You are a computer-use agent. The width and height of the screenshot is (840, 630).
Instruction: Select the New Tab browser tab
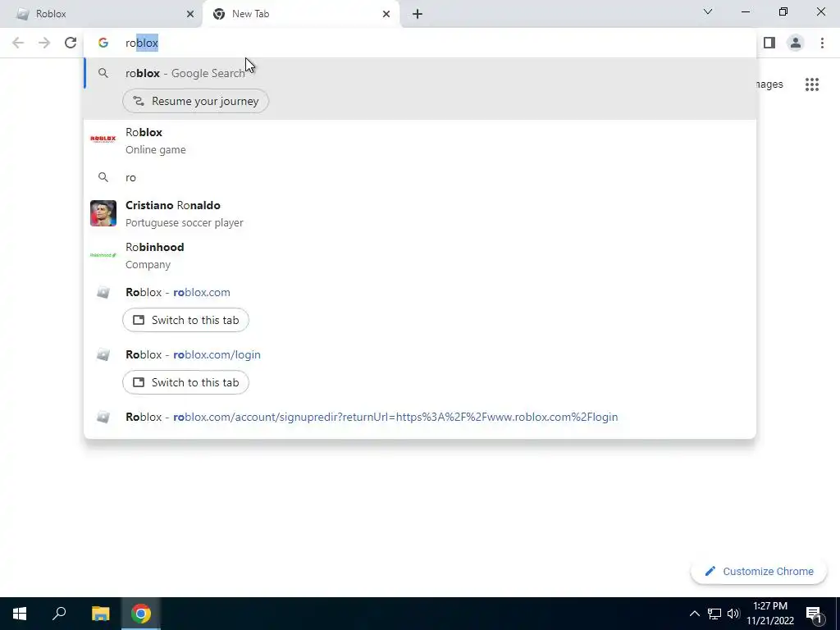pyautogui.click(x=301, y=14)
